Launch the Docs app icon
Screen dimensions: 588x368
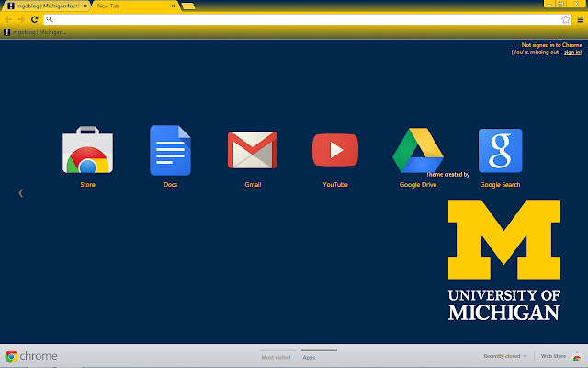170,150
